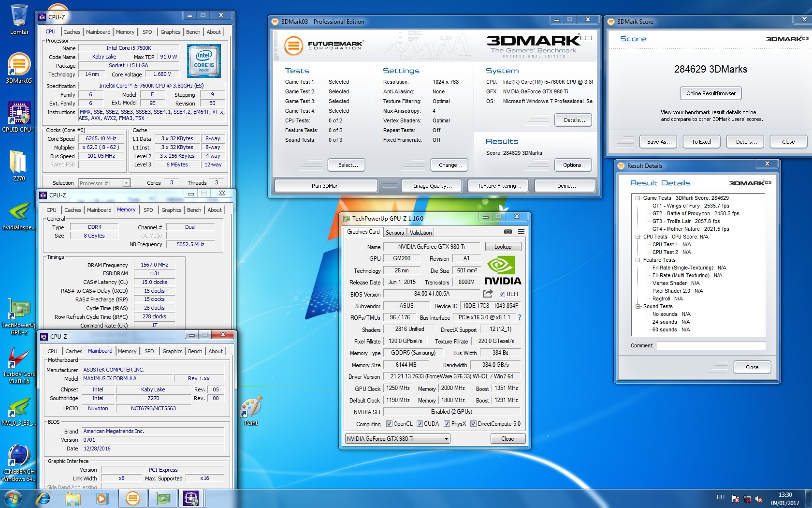Viewport: 812px width, 508px height.
Task: Open the GPU selection dropdown in GPU-Z
Action: 397,439
